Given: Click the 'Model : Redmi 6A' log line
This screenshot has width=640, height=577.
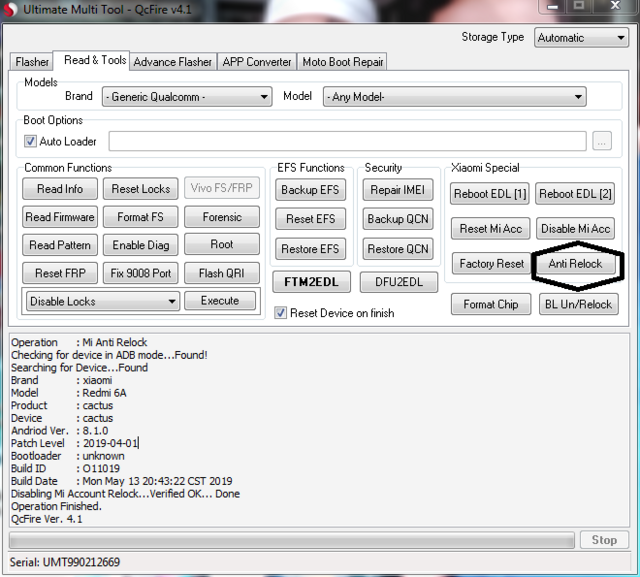Looking at the screenshot, I should (x=69, y=393).
